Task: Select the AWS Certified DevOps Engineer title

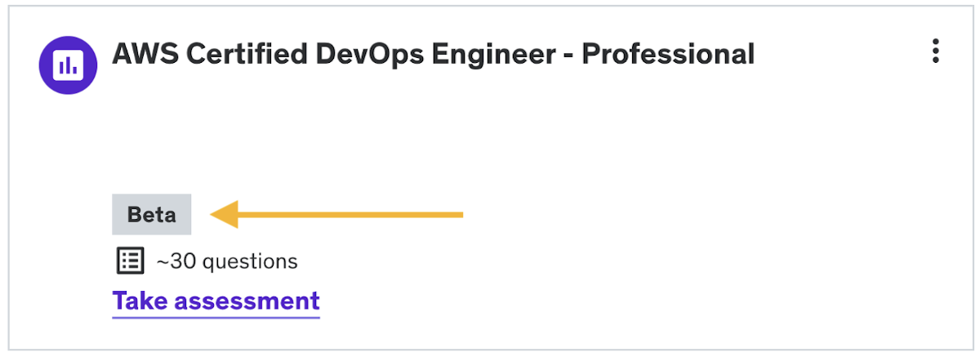Action: (433, 54)
